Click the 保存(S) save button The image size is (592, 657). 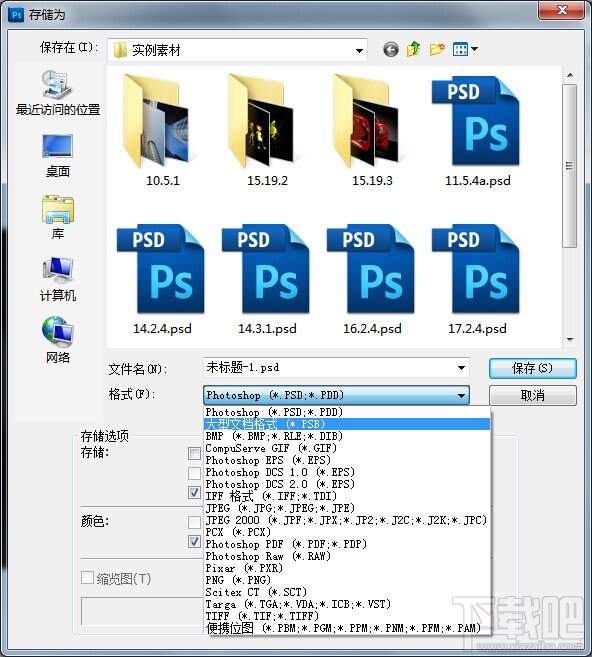click(533, 368)
